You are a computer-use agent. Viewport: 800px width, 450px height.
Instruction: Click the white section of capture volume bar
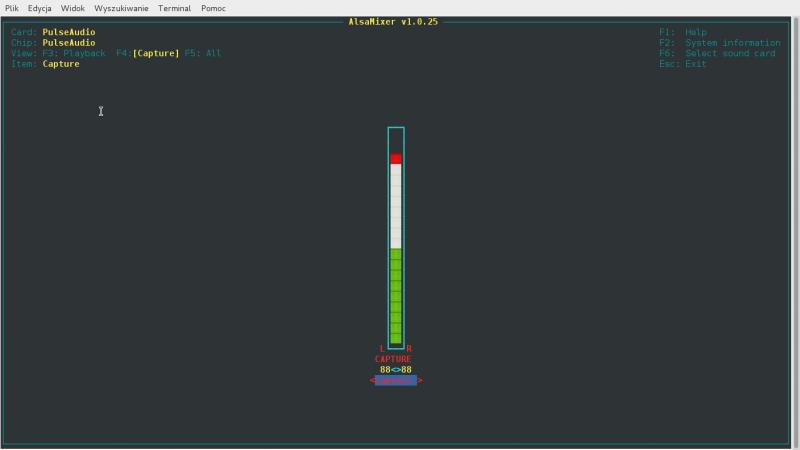click(396, 205)
